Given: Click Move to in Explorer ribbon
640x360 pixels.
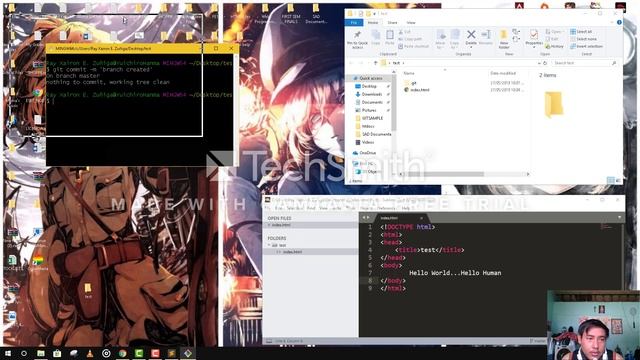Looking at the screenshot, I should click(440, 39).
